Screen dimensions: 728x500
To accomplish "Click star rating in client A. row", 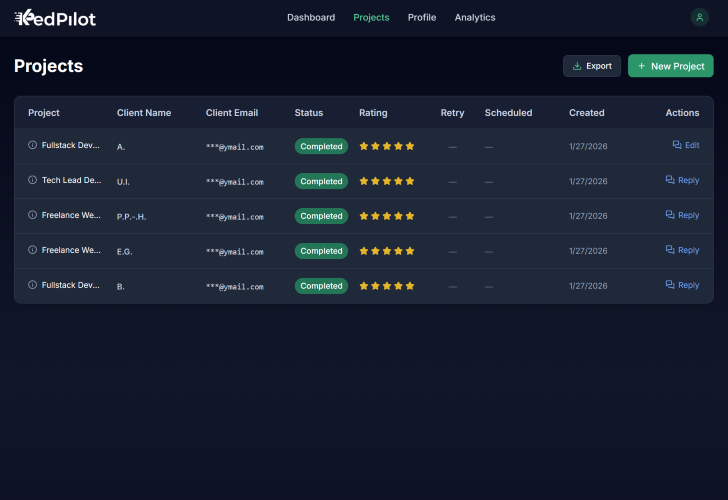I will coord(387,146).
